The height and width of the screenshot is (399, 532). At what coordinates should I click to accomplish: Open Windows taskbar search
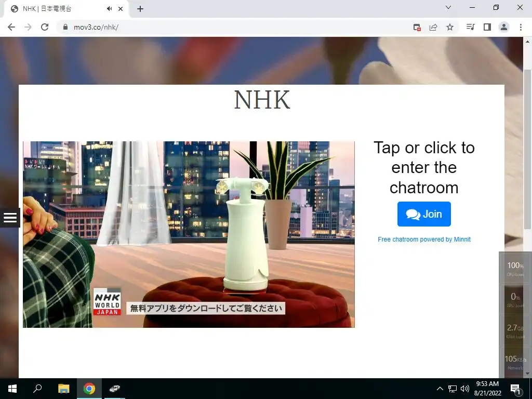[x=37, y=389]
